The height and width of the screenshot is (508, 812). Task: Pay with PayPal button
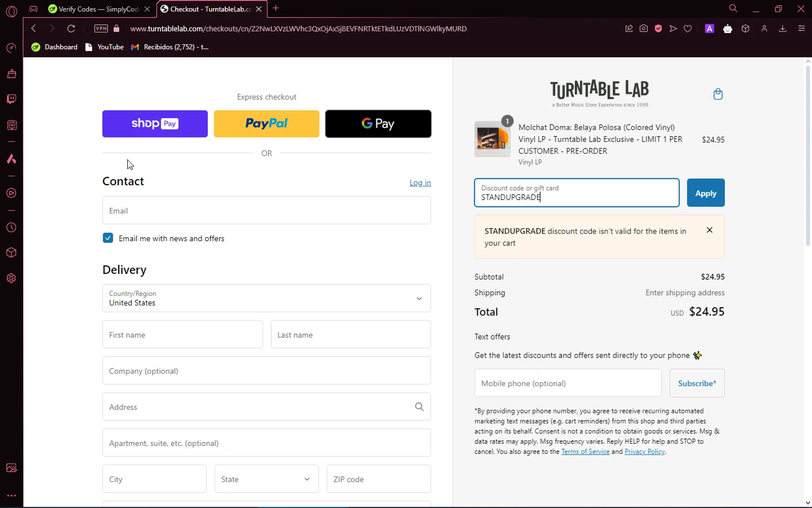267,124
